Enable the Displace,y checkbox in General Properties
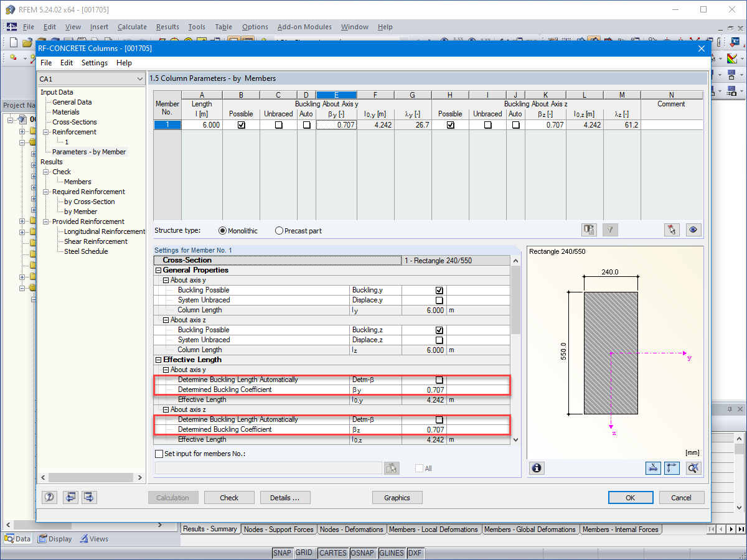Screen dimensions: 747x560 point(439,300)
